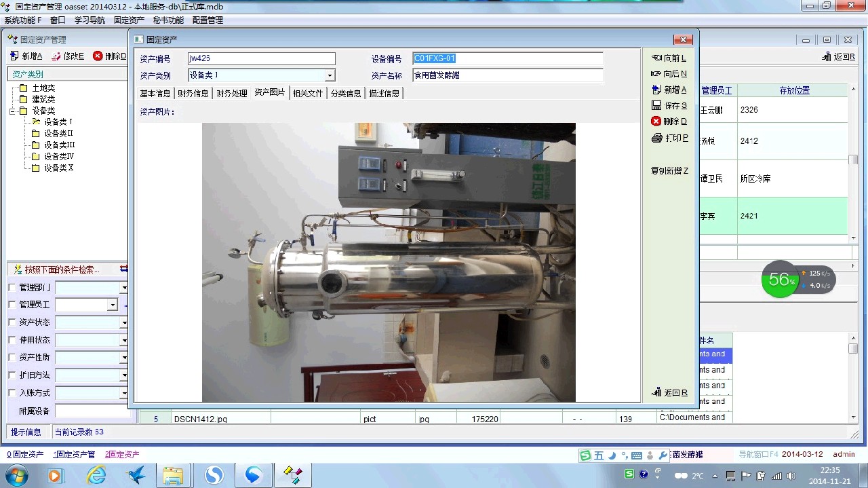
Task: Click the 返回 exit icon at dialog bottom
Action: pos(656,392)
